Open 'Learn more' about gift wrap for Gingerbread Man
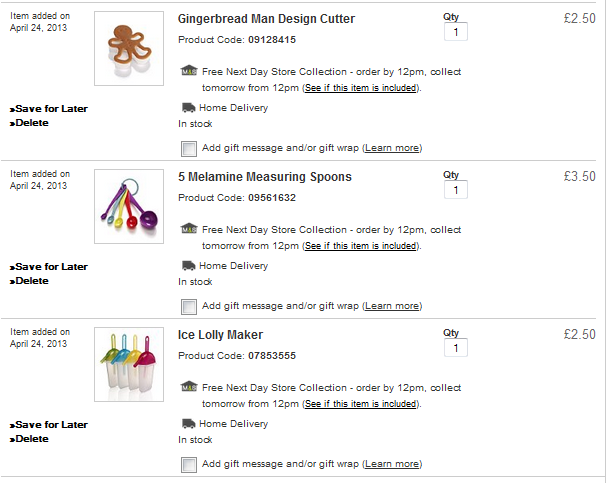This screenshot has width=609, height=483. (x=392, y=148)
